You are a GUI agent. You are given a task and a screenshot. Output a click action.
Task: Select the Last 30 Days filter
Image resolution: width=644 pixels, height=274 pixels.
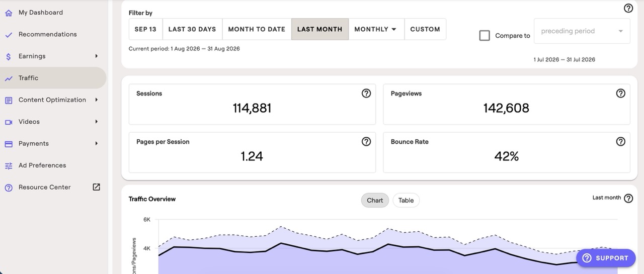pyautogui.click(x=192, y=29)
